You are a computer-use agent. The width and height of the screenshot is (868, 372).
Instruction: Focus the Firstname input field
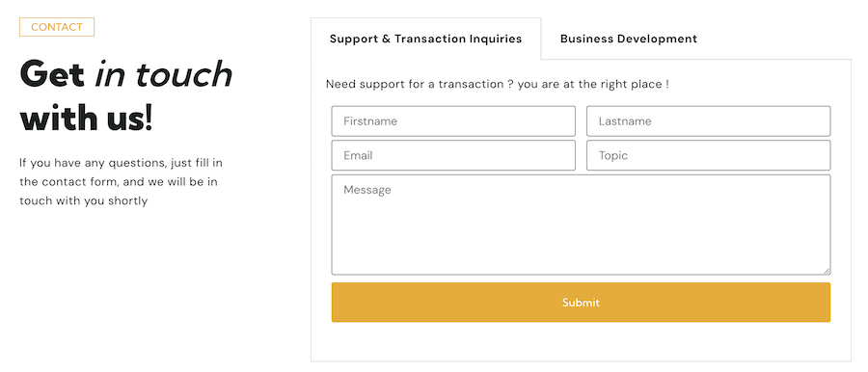(x=453, y=121)
